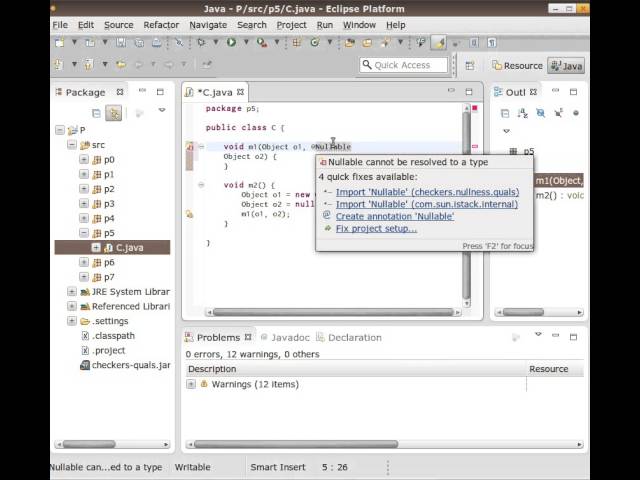This screenshot has height=480, width=640.
Task: Open the Source menu
Action: click(118, 25)
